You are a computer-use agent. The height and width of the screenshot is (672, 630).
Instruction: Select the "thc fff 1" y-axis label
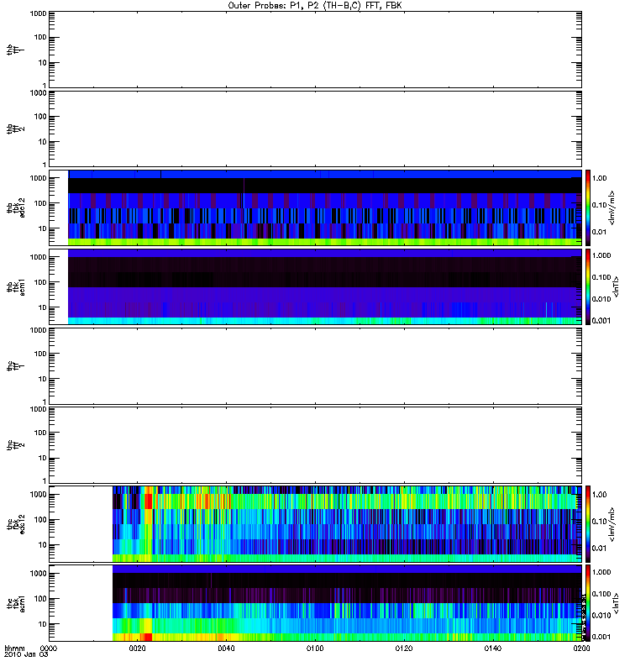point(15,366)
